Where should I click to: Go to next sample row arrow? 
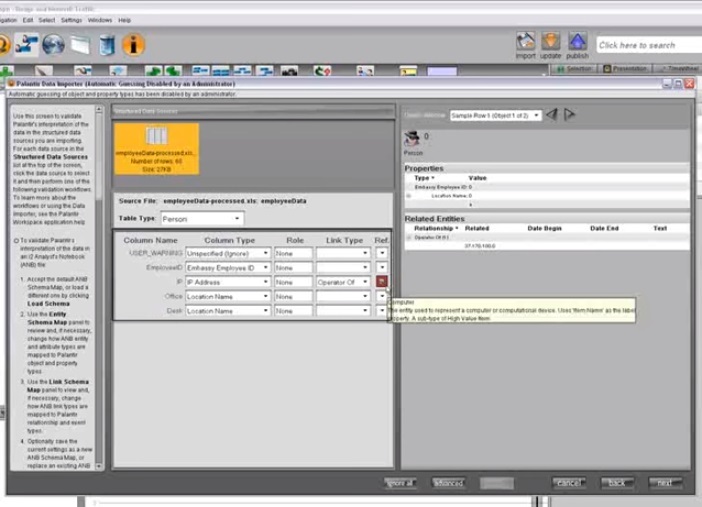[x=569, y=115]
